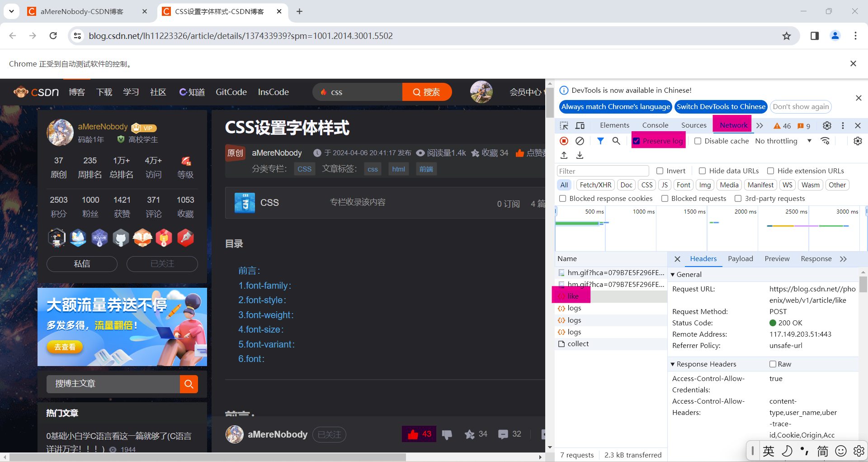
Task: Click the star favorite icon with 34
Action: pyautogui.click(x=476, y=434)
